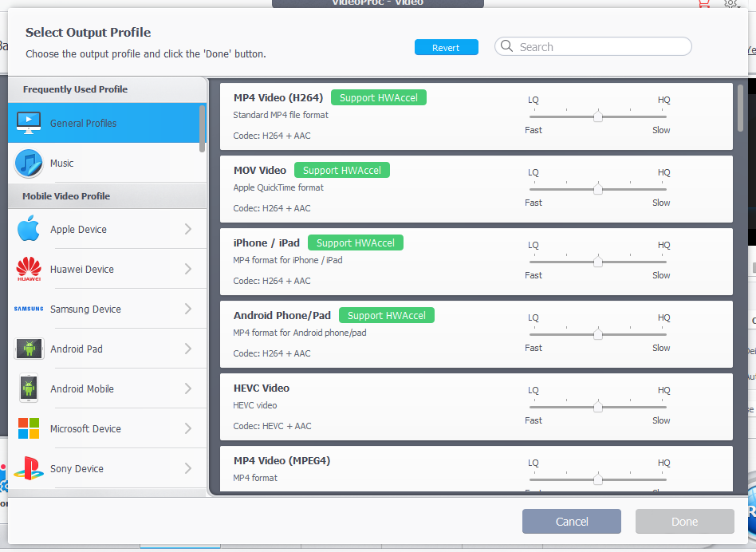Click quality slider handle for MOV Video
The height and width of the screenshot is (552, 756).
(598, 189)
